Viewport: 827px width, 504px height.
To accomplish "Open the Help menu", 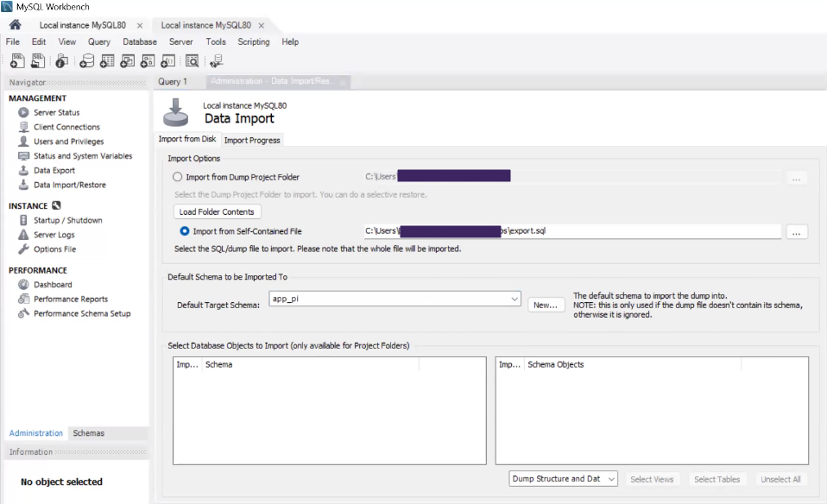I will click(290, 41).
